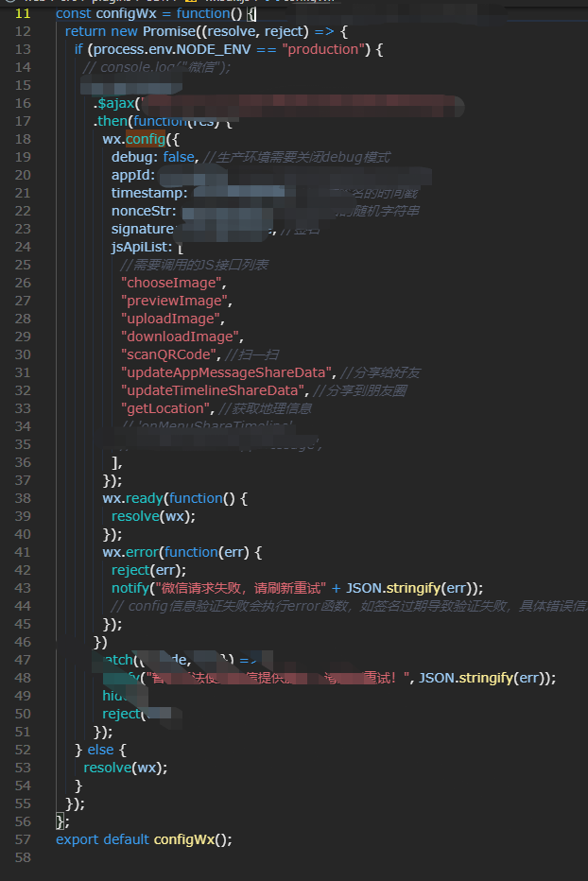This screenshot has height=881, width=588.
Task: Click the "downloadImage" string
Action: click(180, 337)
